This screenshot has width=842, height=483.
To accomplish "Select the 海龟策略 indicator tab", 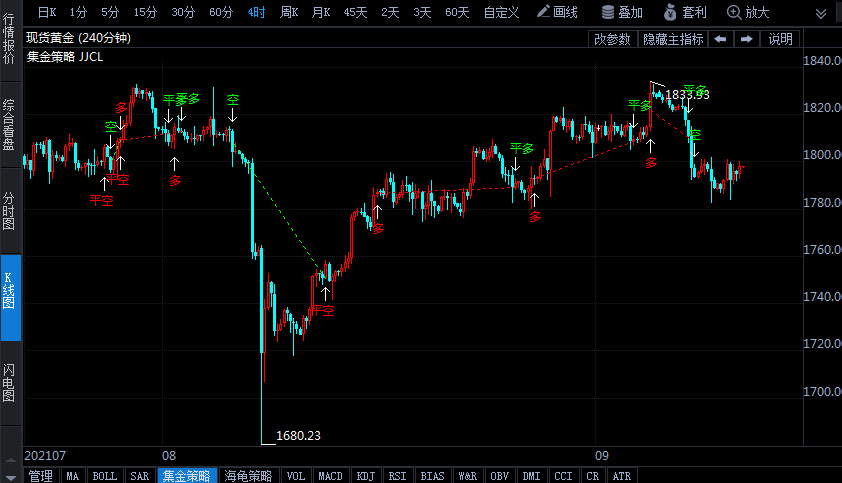I will click(248, 476).
